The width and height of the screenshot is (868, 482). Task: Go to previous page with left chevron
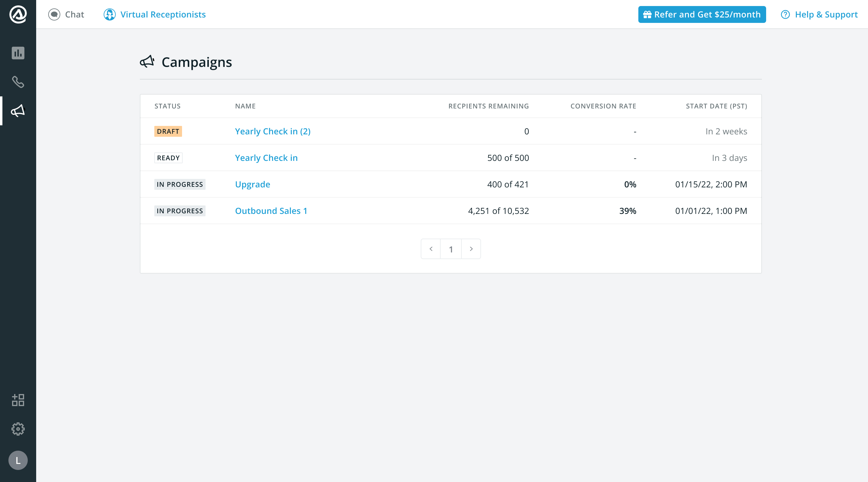coord(431,249)
